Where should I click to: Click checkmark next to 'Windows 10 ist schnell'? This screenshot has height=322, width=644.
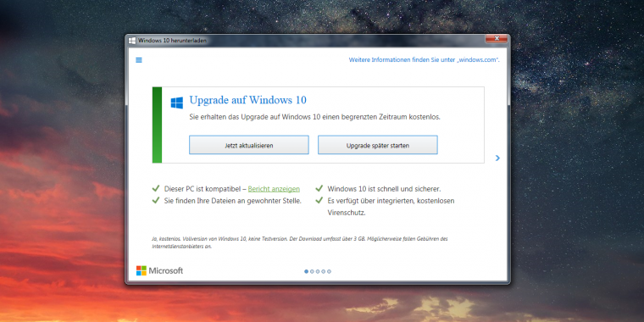319,188
